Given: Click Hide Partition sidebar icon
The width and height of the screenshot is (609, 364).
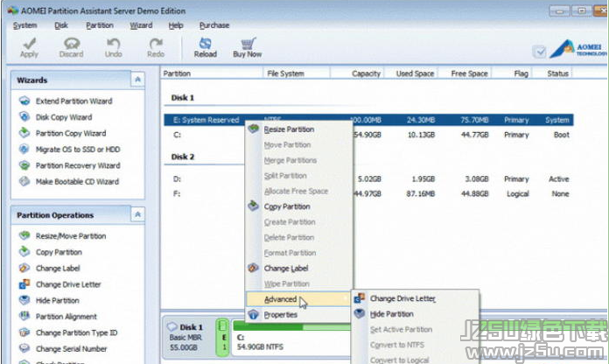Looking at the screenshot, I should point(24,300).
